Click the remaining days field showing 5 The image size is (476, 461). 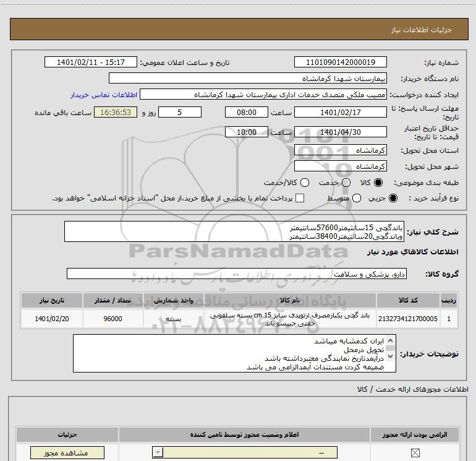click(180, 112)
